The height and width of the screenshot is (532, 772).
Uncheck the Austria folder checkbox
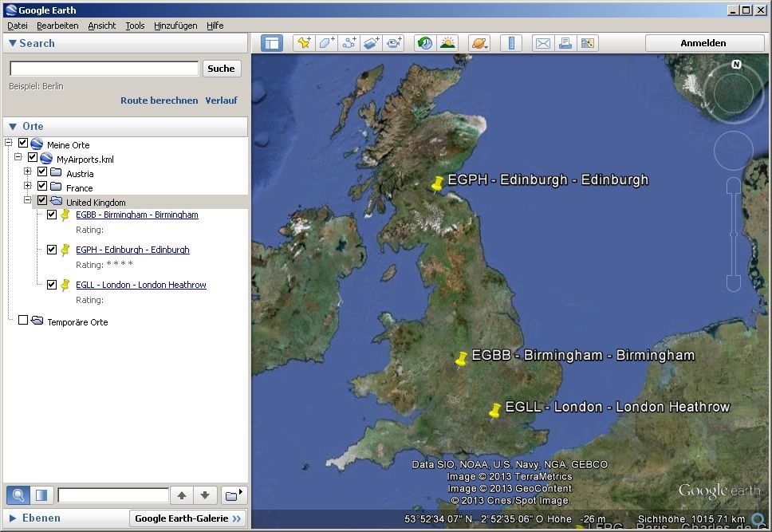pos(42,171)
